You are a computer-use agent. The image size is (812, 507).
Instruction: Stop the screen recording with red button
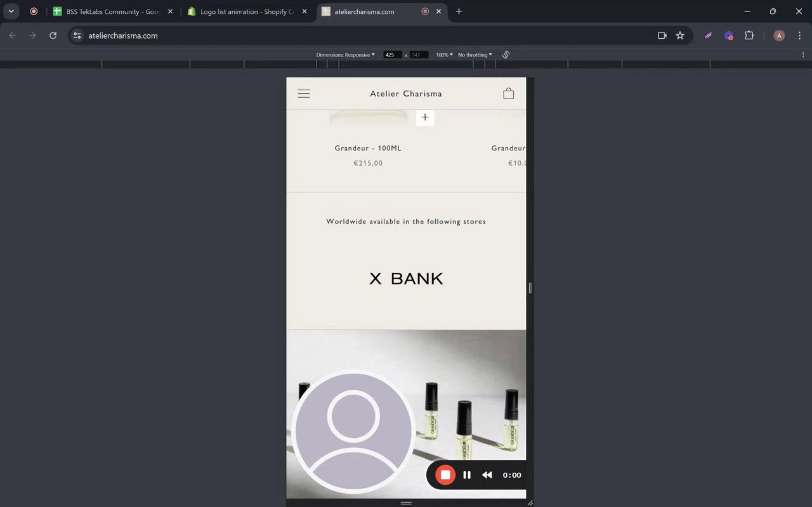click(445, 475)
